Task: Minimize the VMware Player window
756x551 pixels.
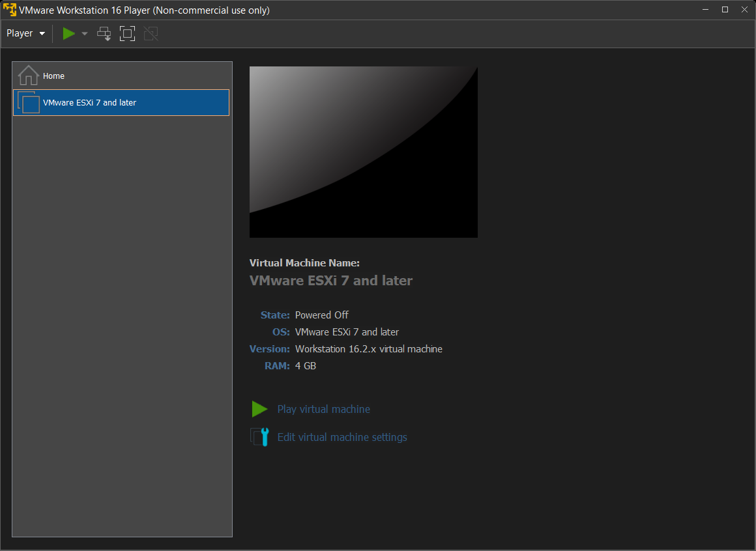Action: (705, 10)
